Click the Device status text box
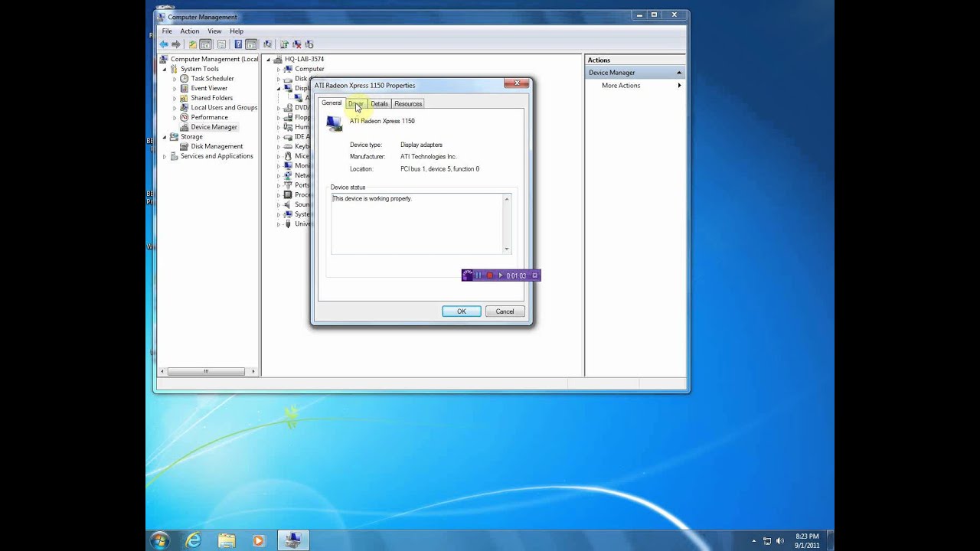The width and height of the screenshot is (980, 551). click(420, 223)
